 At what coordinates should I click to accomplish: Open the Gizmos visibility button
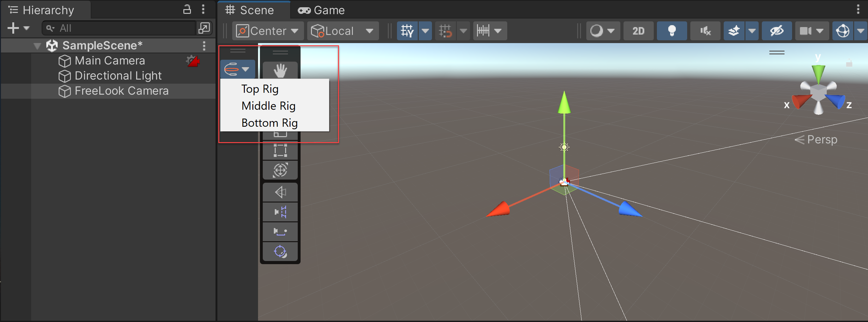(x=842, y=31)
